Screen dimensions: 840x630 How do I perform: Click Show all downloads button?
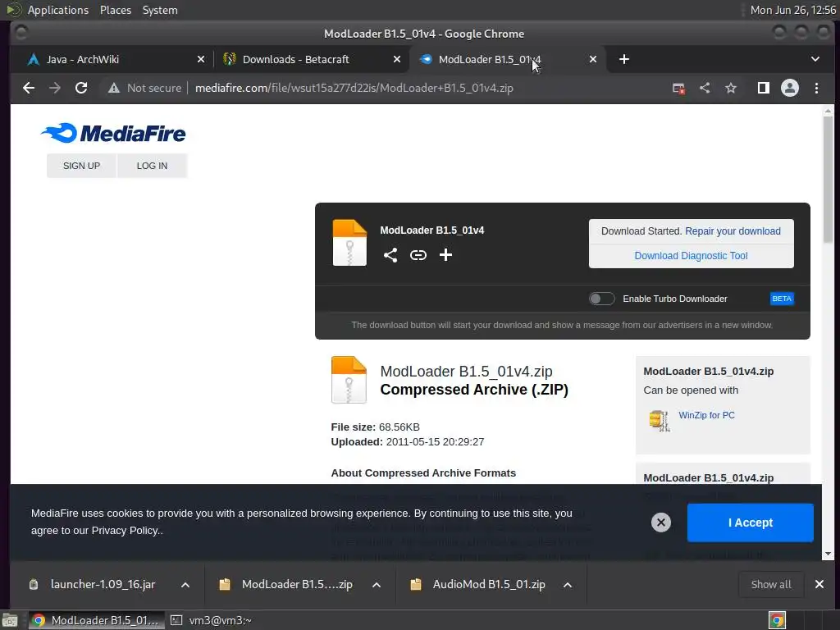coord(771,584)
